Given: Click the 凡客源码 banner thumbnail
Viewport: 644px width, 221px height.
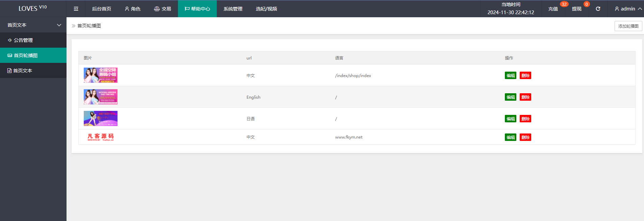Looking at the screenshot, I should (x=101, y=137).
